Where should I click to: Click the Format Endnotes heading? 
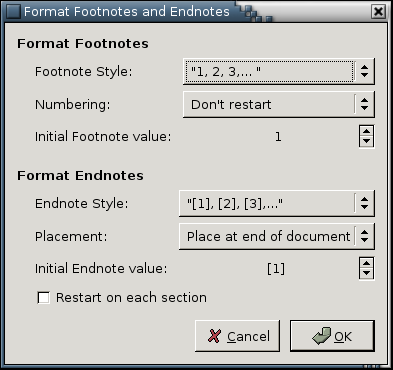point(80,176)
